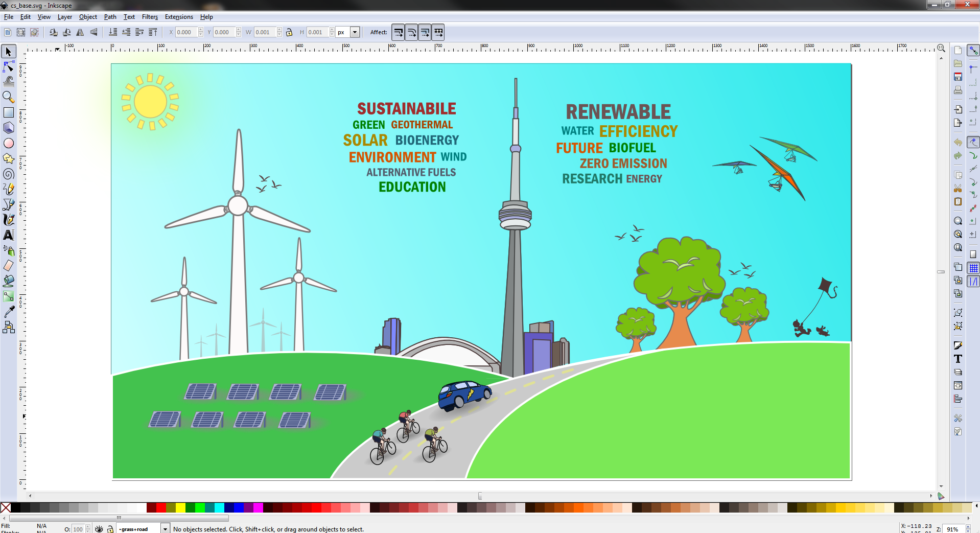Toggle Affect: move patterns
Screen dimensions: 980x533
coord(438,32)
